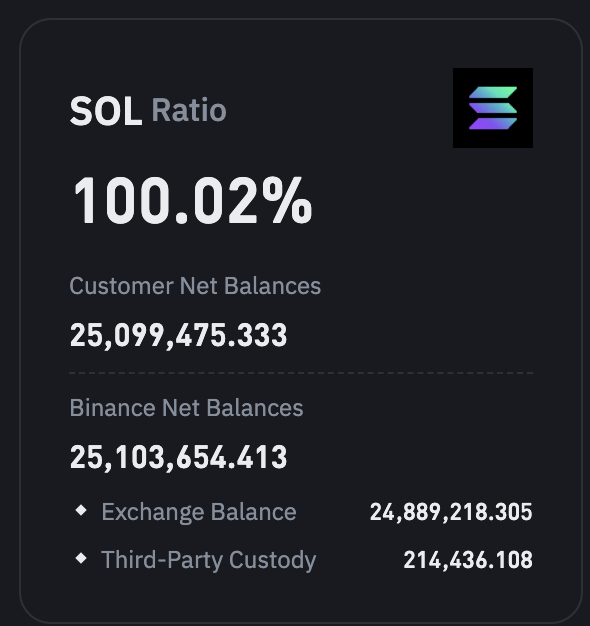The width and height of the screenshot is (590, 626).
Task: Click the Binance Net Balances label
Action: pyautogui.click(x=186, y=408)
